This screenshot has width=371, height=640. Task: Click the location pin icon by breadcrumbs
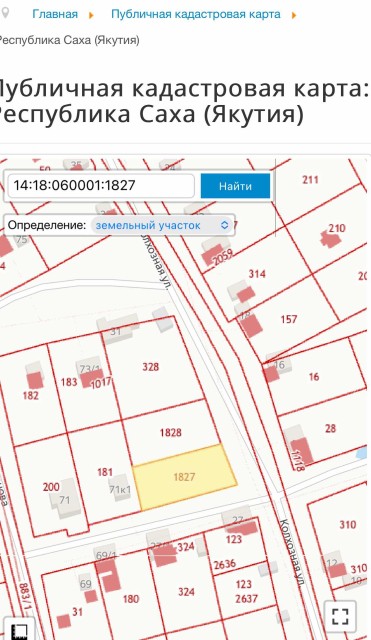tap(5, 13)
